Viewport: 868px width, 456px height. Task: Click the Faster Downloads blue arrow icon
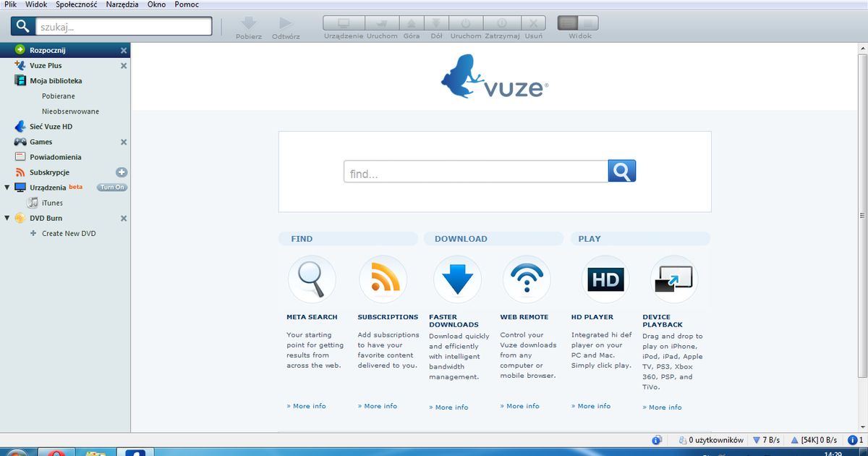(x=457, y=279)
